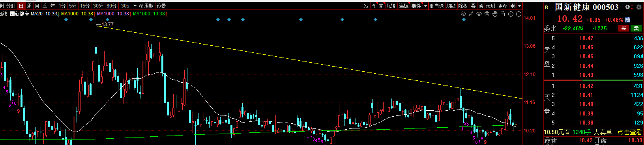Zoom in with the plus circle icon
Screen dimensions: 644x145
511,14
